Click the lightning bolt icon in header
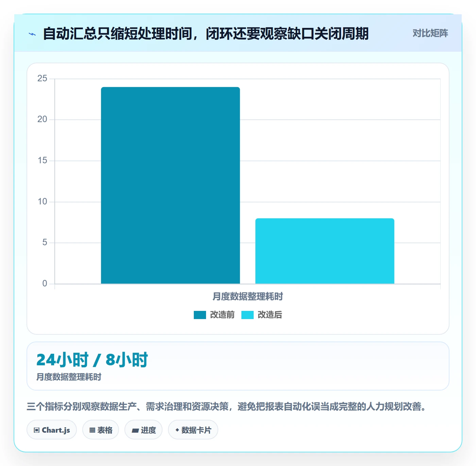476x466 pixels. [x=32, y=34]
